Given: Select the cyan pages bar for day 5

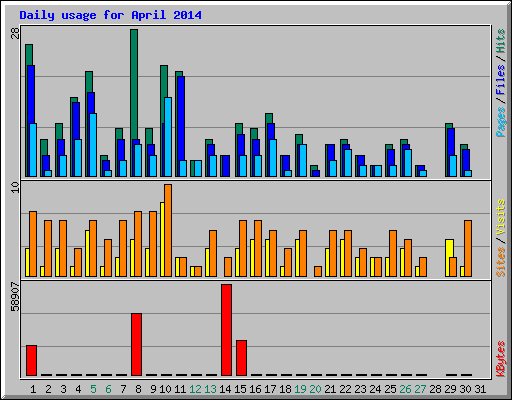Looking at the screenshot, I should (93, 145).
